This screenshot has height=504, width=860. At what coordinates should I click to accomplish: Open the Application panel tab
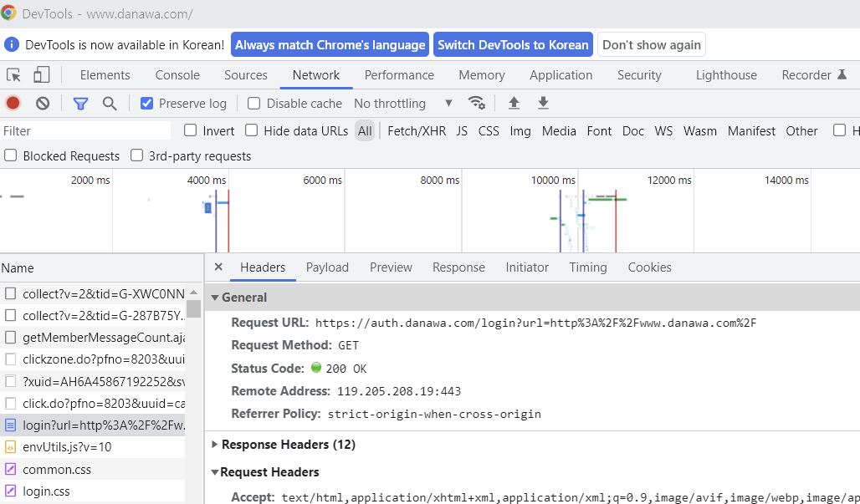pyautogui.click(x=561, y=75)
